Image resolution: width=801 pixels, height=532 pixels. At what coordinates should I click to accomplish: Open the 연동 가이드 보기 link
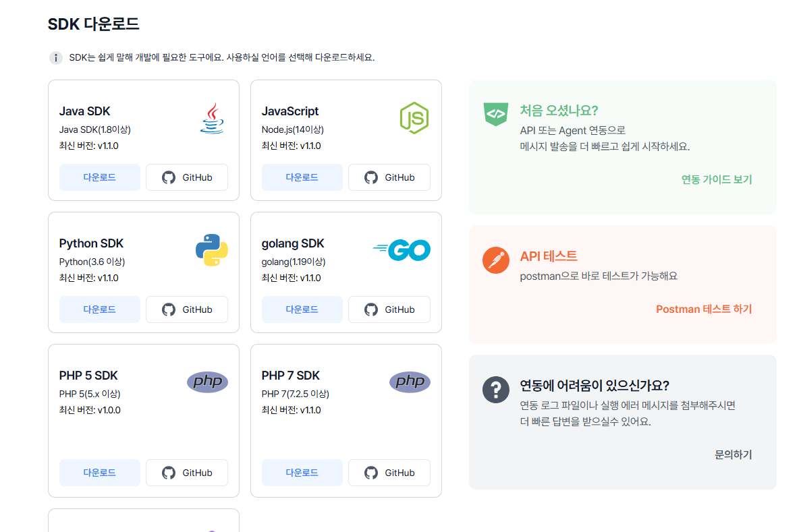(x=716, y=179)
